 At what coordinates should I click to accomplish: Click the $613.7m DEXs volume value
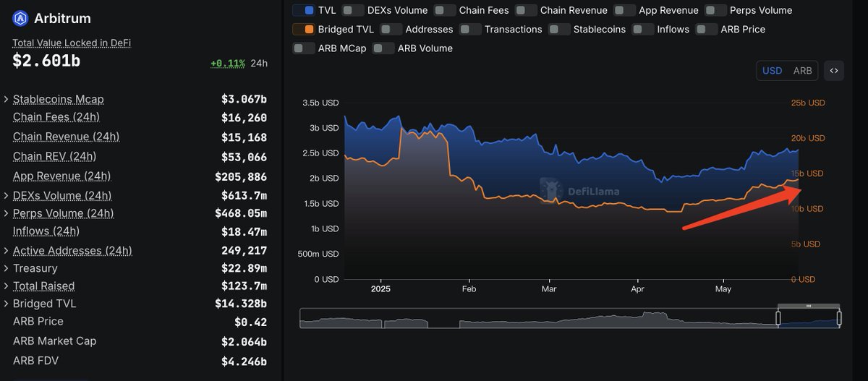244,196
